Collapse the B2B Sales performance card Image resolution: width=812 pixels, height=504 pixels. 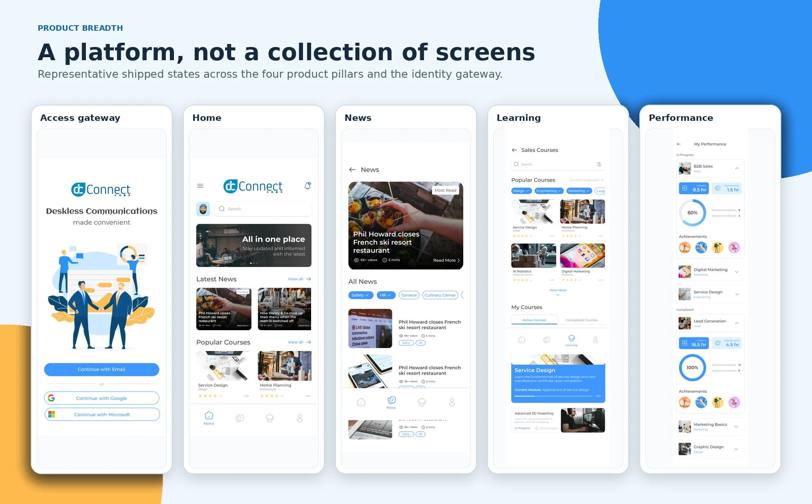pos(737,168)
